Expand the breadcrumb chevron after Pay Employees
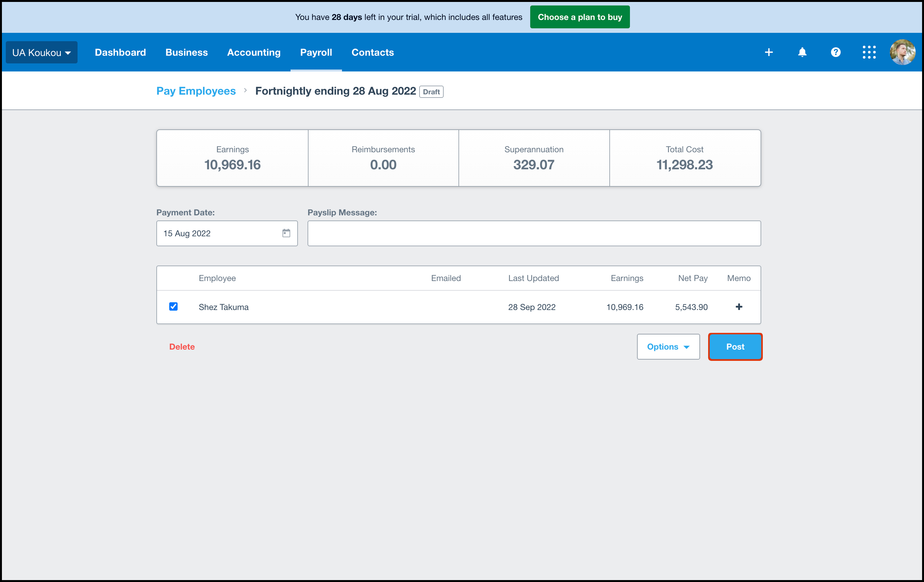The height and width of the screenshot is (582, 924). [x=245, y=91]
